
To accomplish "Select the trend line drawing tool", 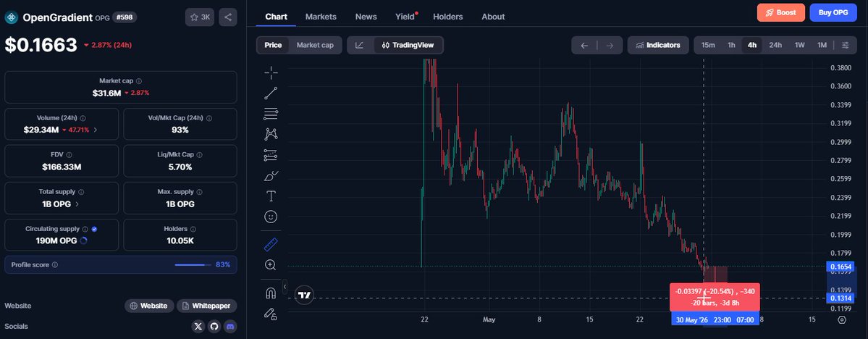I will point(271,93).
